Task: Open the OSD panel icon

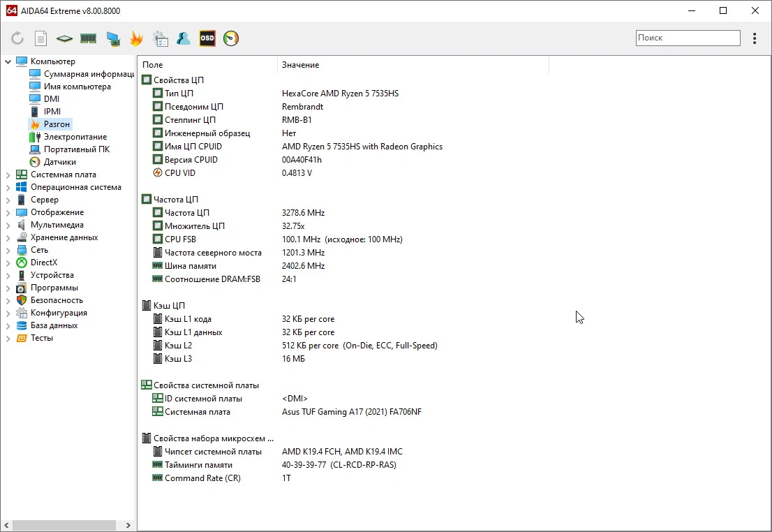Action: (207, 38)
